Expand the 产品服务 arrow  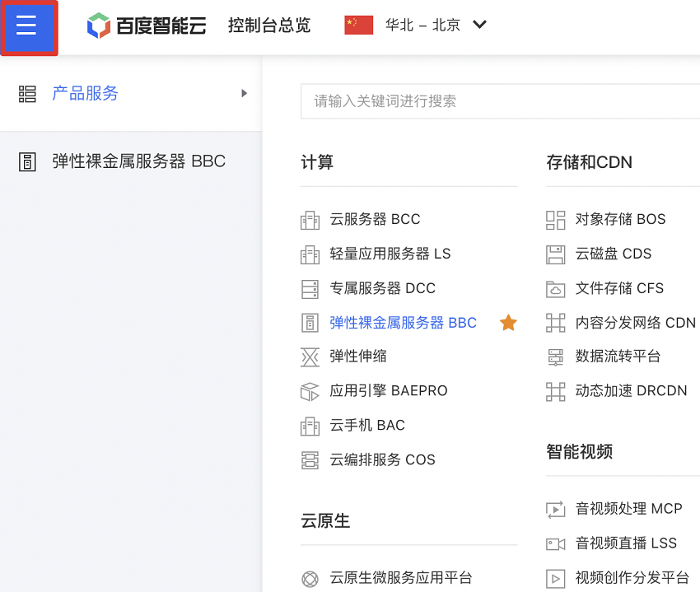tap(245, 93)
